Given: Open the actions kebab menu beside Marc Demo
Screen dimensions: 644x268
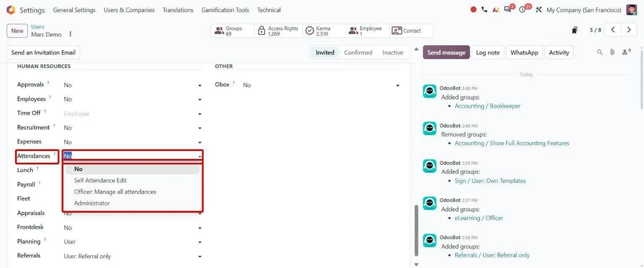Looking at the screenshot, I should pos(70,34).
